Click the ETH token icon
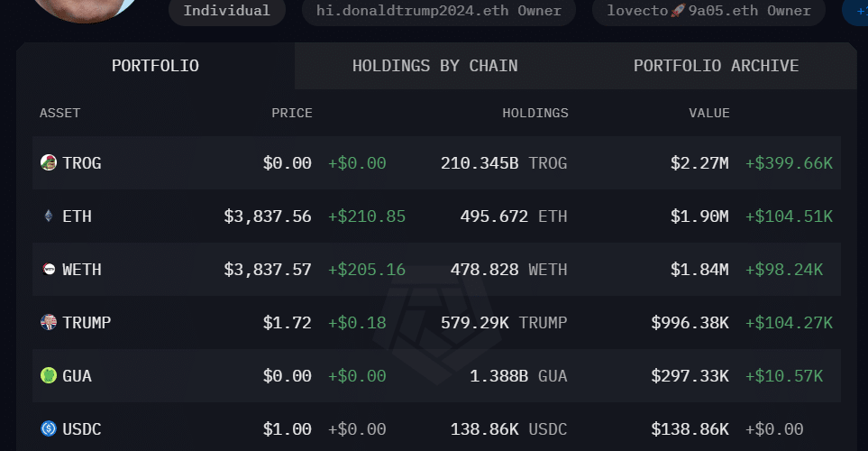868x451 pixels. point(49,216)
